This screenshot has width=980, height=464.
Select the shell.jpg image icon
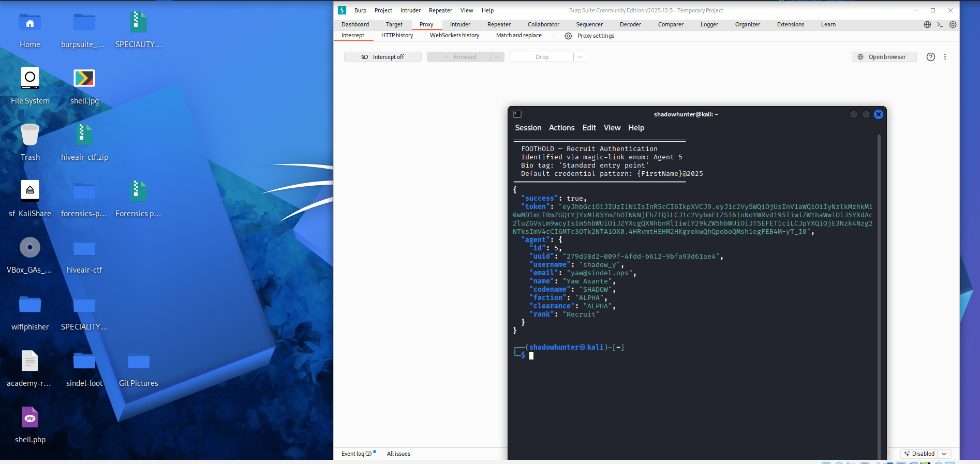[84, 79]
